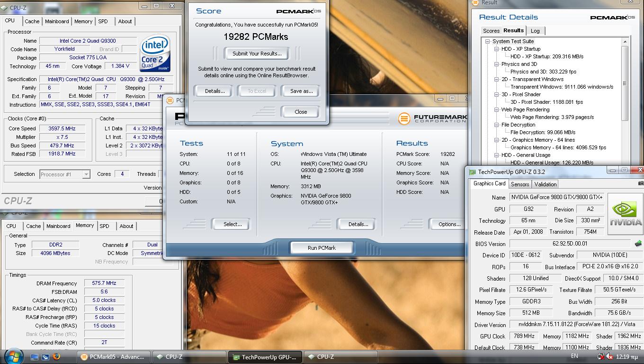Collapse the System Test Suite tree node

[487, 41]
